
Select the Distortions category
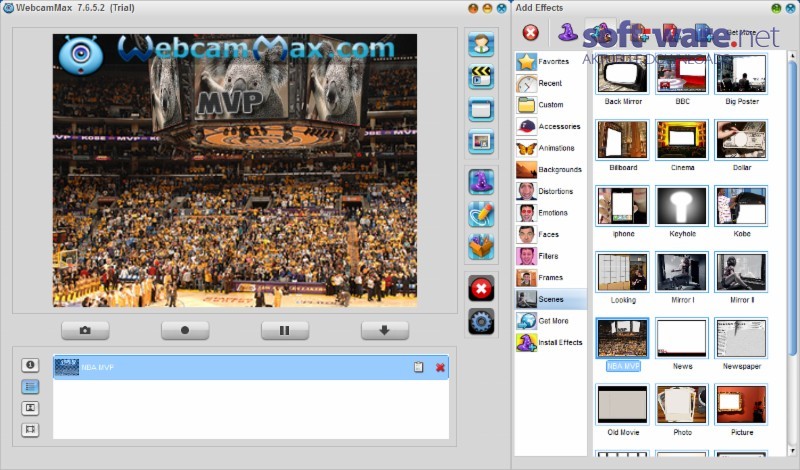[x=551, y=191]
